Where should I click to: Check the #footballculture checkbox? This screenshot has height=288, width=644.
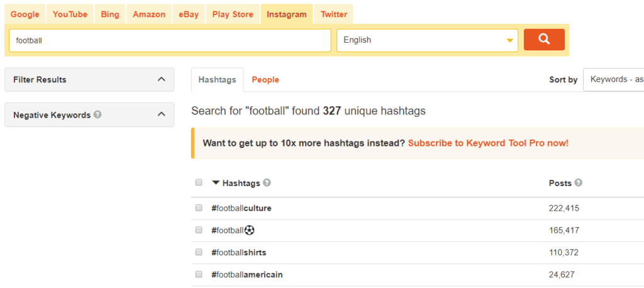(x=199, y=208)
